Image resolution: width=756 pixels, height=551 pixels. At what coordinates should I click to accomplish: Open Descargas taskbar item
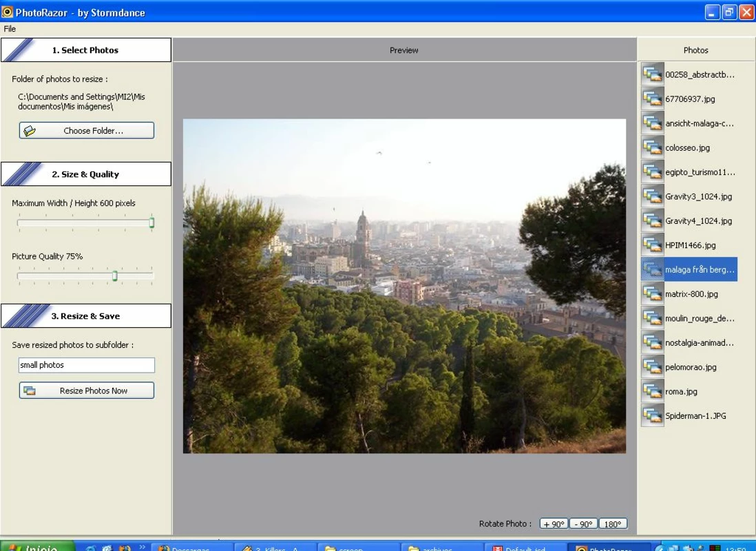click(x=192, y=547)
